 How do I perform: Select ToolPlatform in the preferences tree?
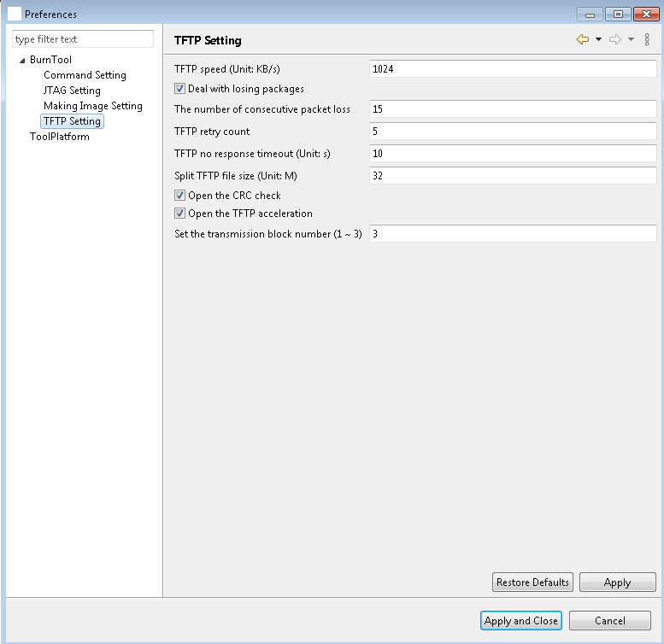[x=59, y=137]
